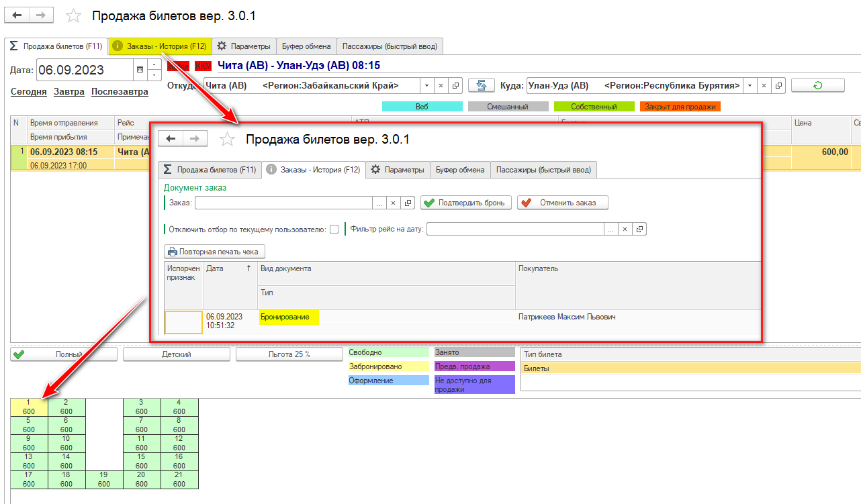This screenshot has height=504, width=861.
Task: Click the yellow reserved seat number 1
Action: click(28, 407)
